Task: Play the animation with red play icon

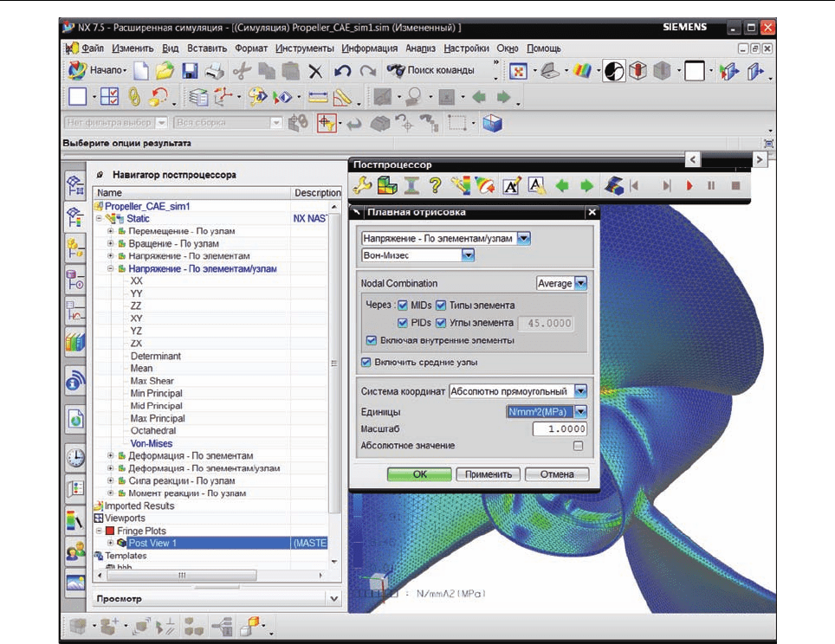Action: pyautogui.click(x=689, y=186)
